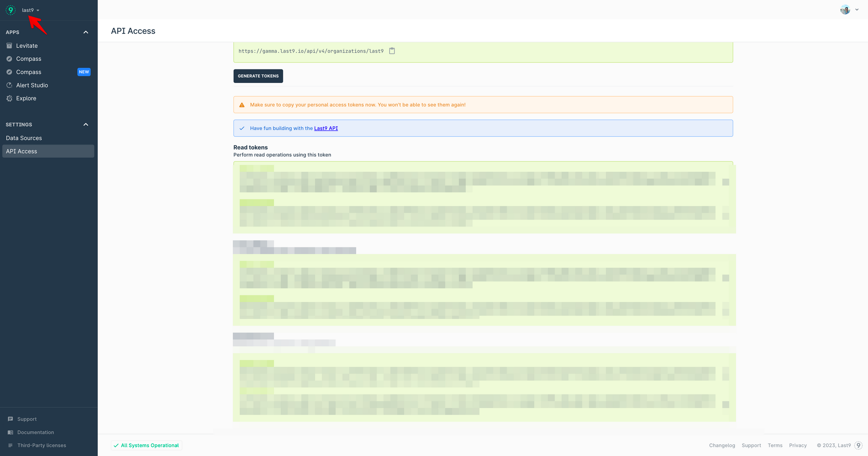868x456 pixels.
Task: Click the Last9 logo icon
Action: [10, 10]
